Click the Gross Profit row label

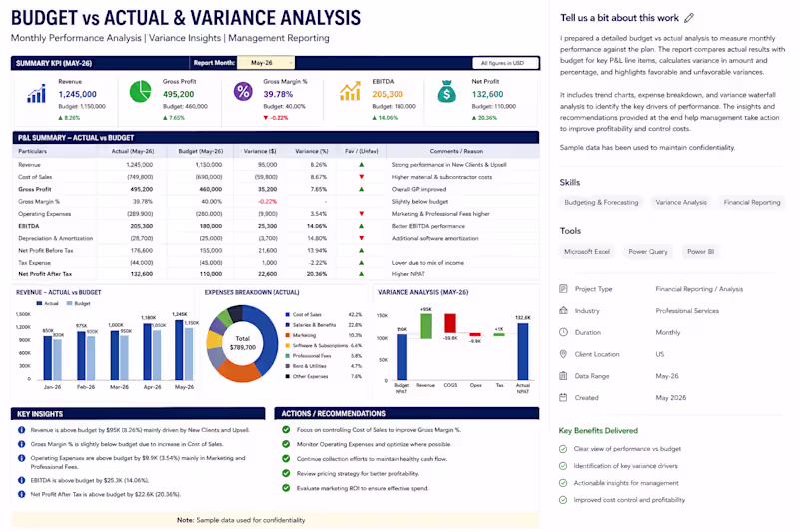point(35,189)
